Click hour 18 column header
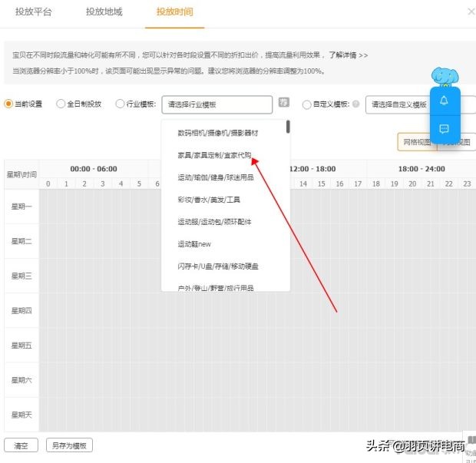Viewport: 476px width, 463px height. pyautogui.click(x=376, y=184)
